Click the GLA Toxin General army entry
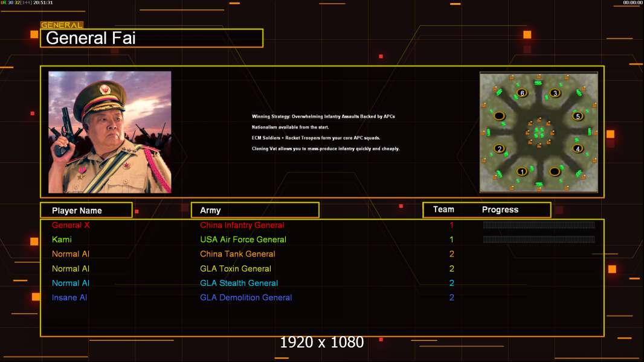 pyautogui.click(x=236, y=268)
